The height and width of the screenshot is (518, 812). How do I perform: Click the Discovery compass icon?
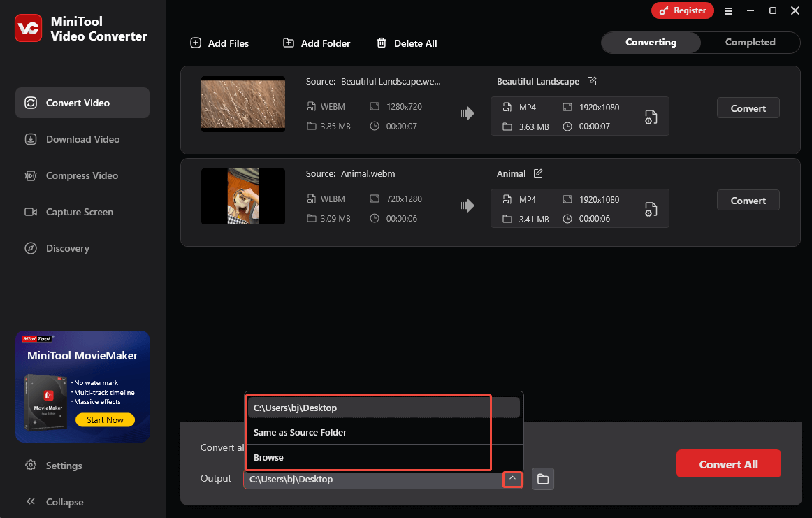(x=31, y=247)
